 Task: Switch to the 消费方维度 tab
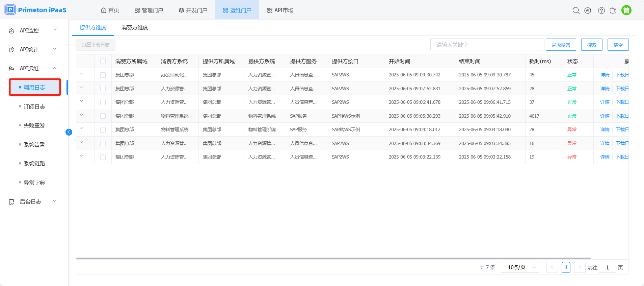click(x=135, y=28)
